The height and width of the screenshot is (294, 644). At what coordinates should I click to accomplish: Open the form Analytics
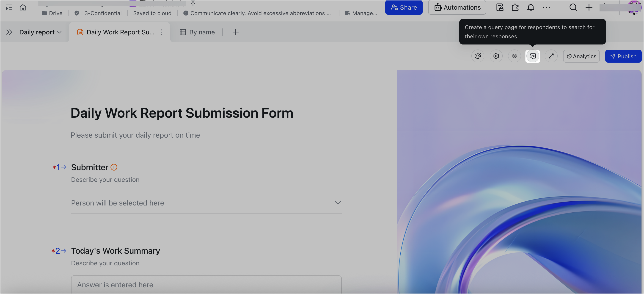click(581, 56)
